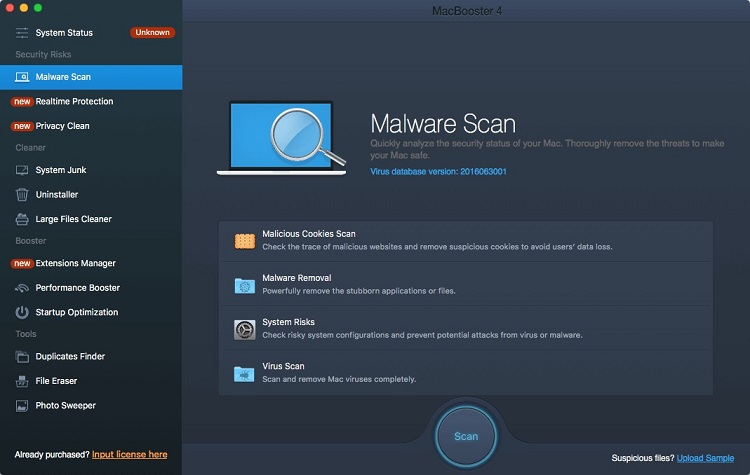Click the System Risks gear icon
750x475 pixels.
coord(244,330)
